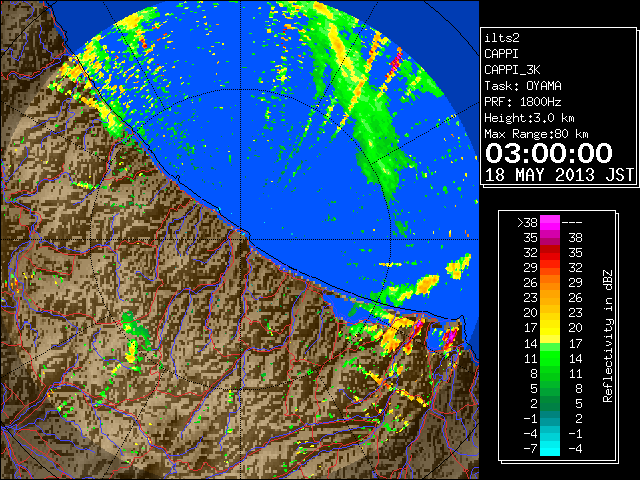Click the 'CAPPI_3K' product label
This screenshot has width=640, height=480.
[x=512, y=70]
